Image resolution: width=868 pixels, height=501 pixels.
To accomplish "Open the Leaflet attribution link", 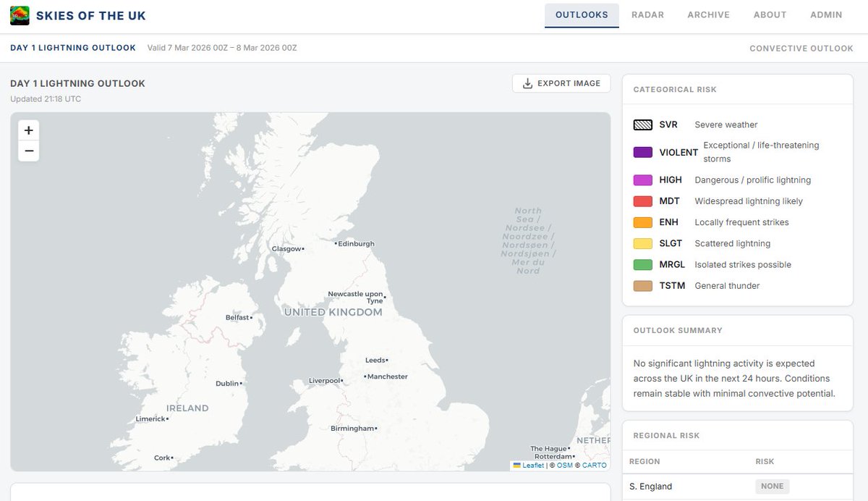I will [528, 466].
